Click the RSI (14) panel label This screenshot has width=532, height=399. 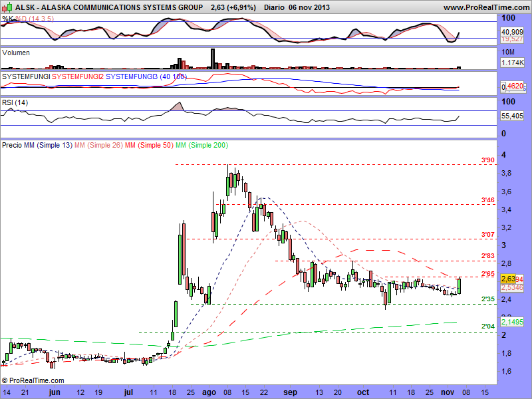(15, 102)
